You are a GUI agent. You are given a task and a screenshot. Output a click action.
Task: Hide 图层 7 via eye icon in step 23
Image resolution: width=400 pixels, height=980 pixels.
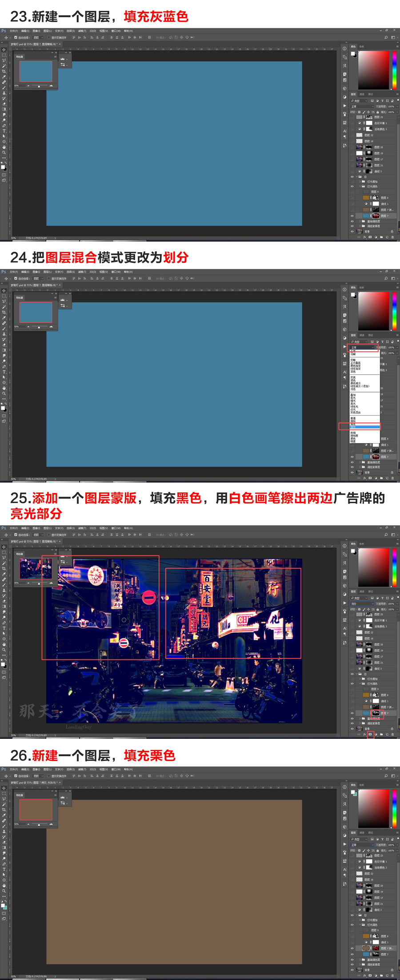(x=352, y=216)
